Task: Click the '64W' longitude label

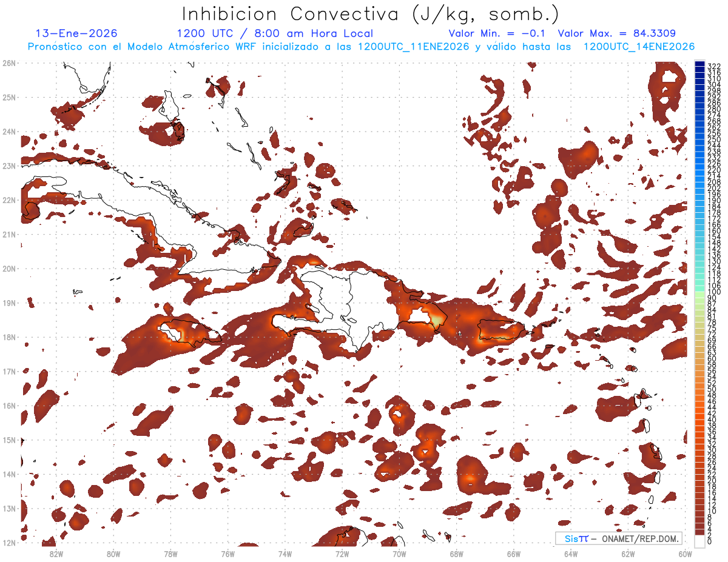Action: click(x=571, y=553)
